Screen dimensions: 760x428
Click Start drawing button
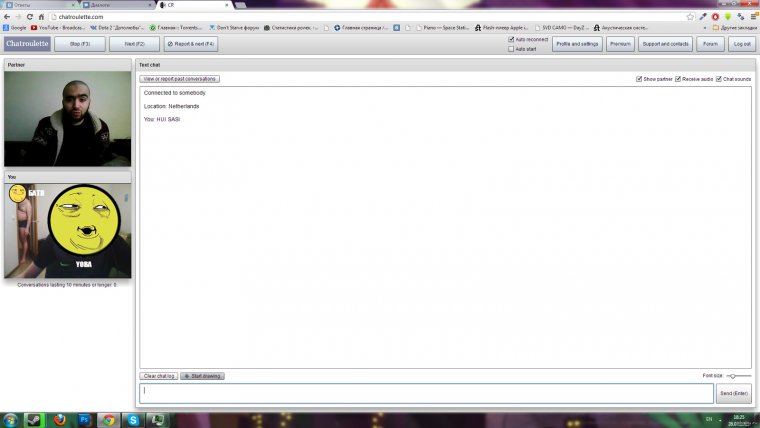click(204, 376)
